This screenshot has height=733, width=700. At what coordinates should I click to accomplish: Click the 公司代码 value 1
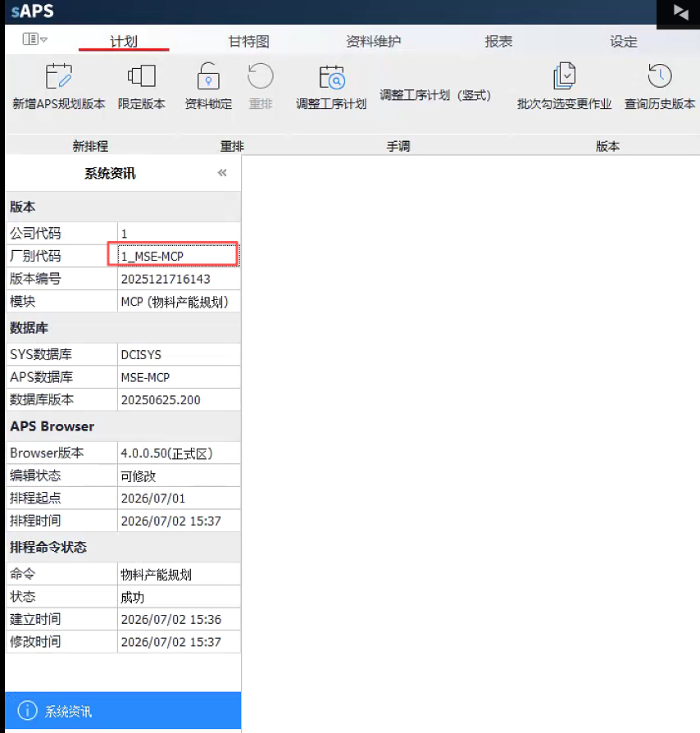tap(179, 234)
